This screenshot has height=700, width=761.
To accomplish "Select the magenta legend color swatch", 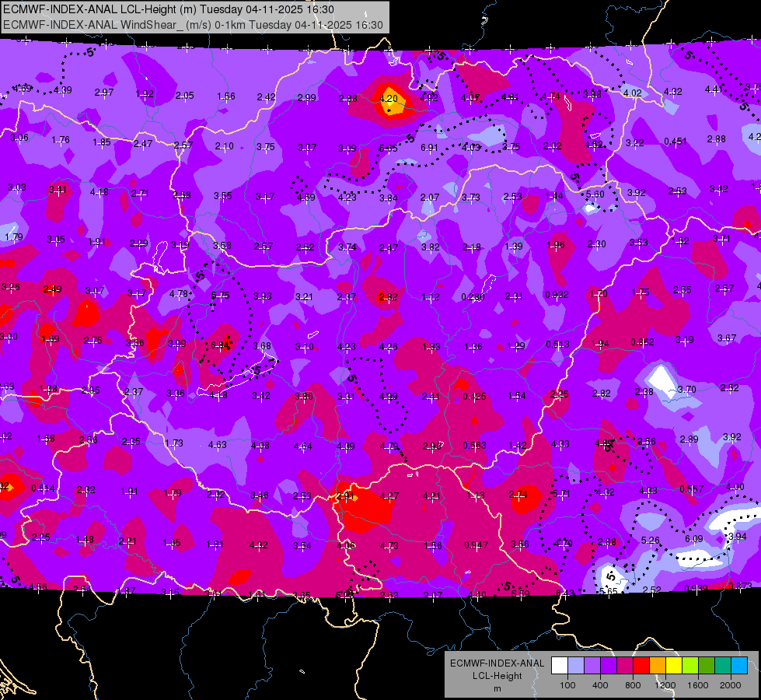I will click(625, 666).
